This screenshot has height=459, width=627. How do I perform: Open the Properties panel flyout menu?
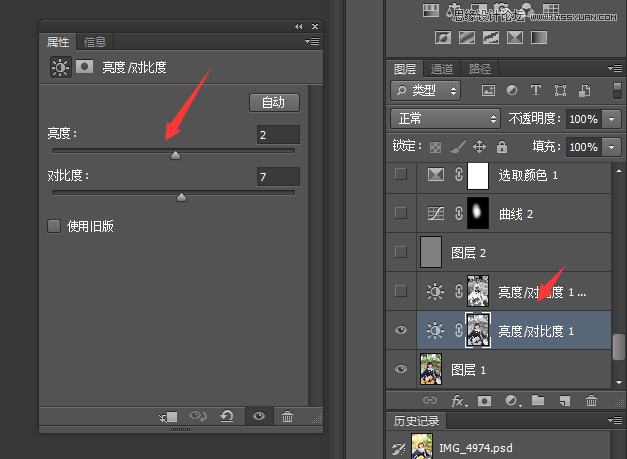(312, 41)
